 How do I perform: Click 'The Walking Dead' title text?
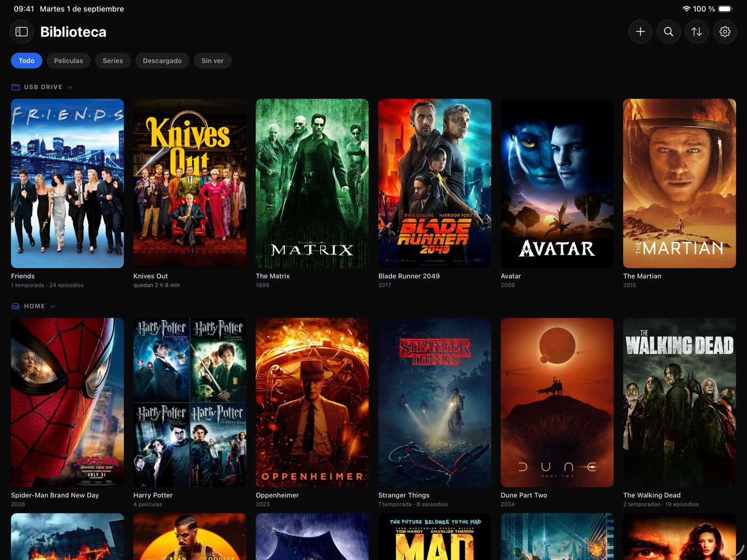[x=652, y=495]
